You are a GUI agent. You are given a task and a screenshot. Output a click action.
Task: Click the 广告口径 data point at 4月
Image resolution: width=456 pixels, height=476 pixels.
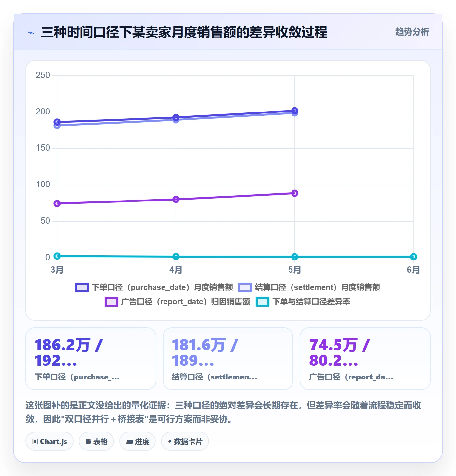[x=176, y=199]
